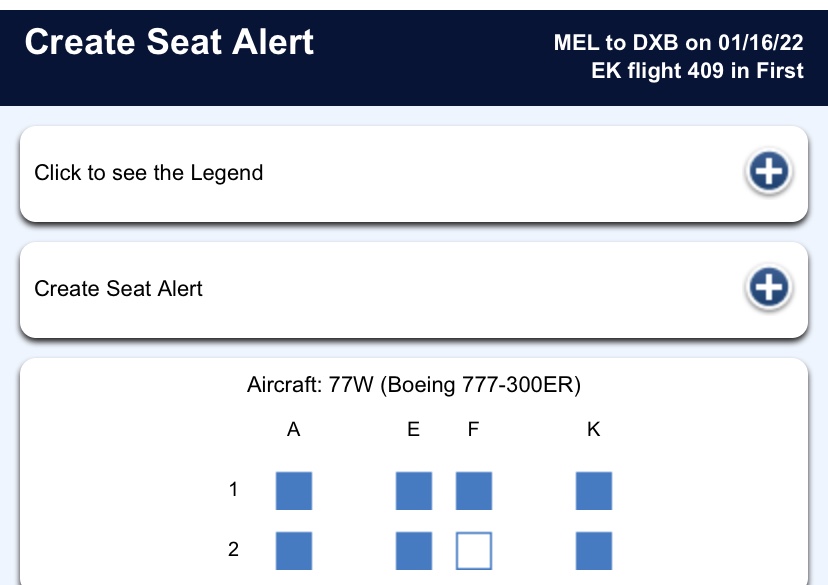Image resolution: width=828 pixels, height=585 pixels.
Task: Select seat 2A on seat map
Action: pos(294,551)
